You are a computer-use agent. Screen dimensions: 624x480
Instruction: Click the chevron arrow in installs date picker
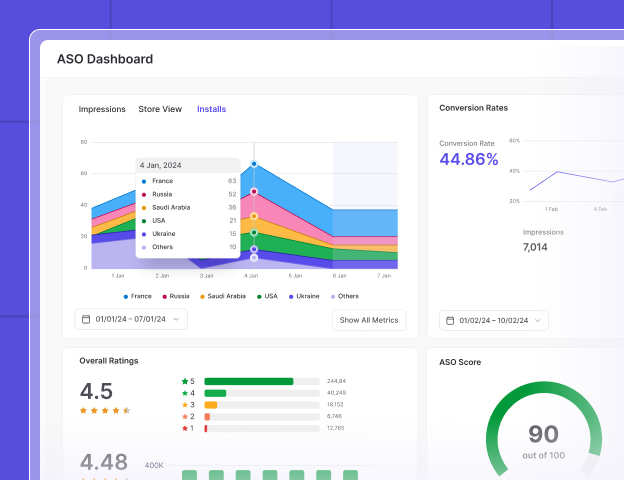tap(176, 320)
